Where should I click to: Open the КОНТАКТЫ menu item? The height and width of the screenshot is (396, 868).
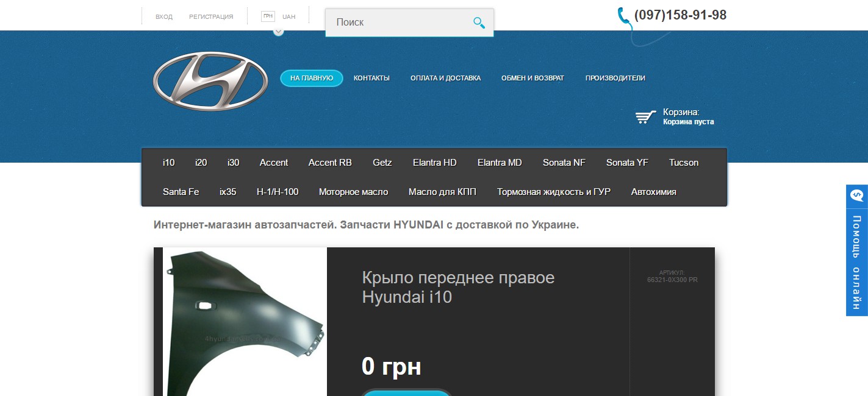coord(371,78)
